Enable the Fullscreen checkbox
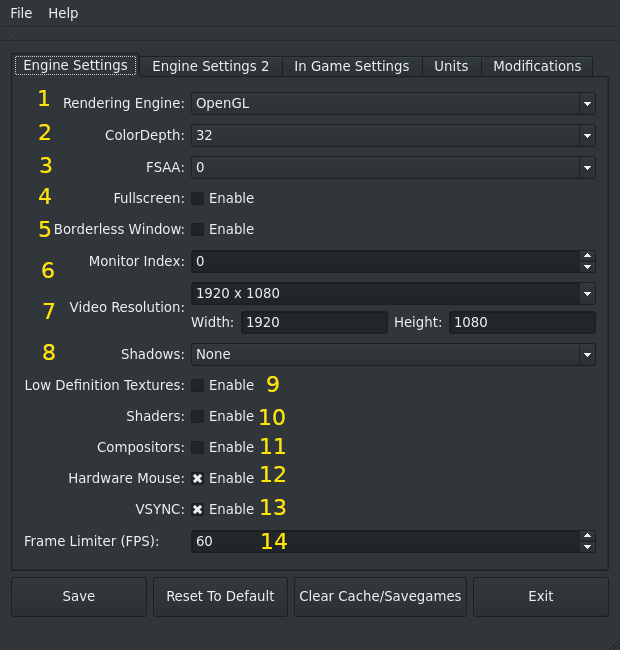620x650 pixels. [x=198, y=198]
